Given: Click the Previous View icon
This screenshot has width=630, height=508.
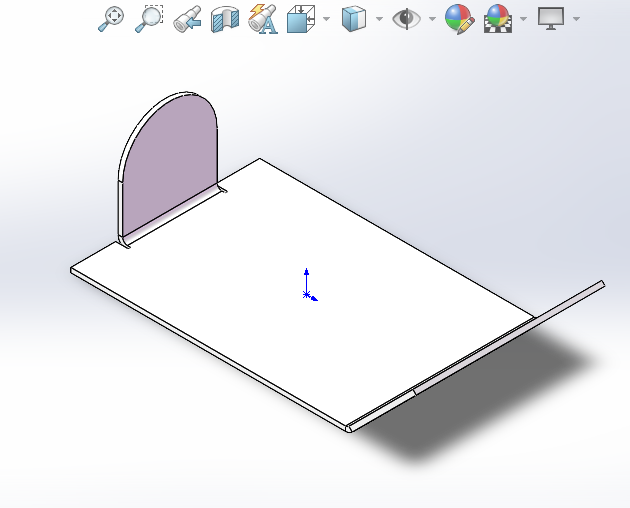Looking at the screenshot, I should click(x=187, y=18).
